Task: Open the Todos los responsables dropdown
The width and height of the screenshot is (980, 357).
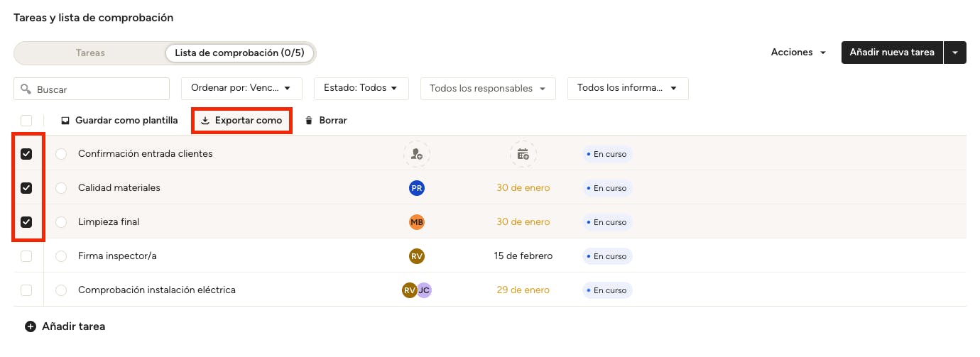Action: tap(487, 89)
